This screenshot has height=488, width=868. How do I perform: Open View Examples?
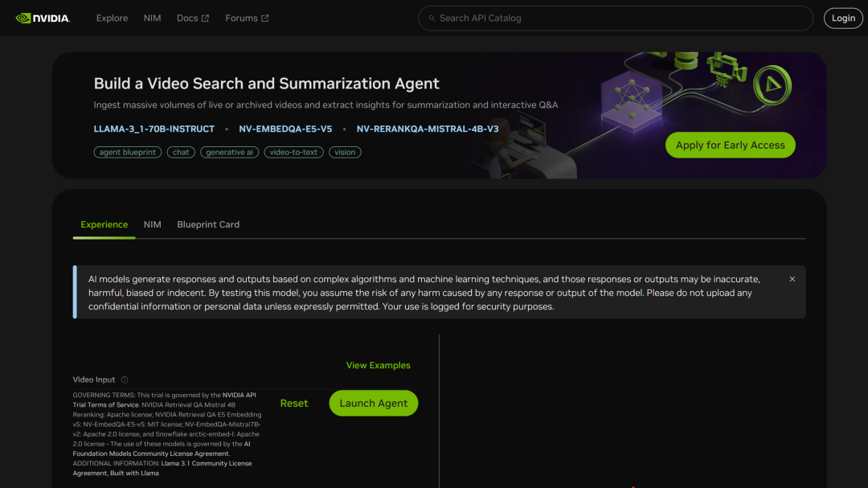point(378,366)
